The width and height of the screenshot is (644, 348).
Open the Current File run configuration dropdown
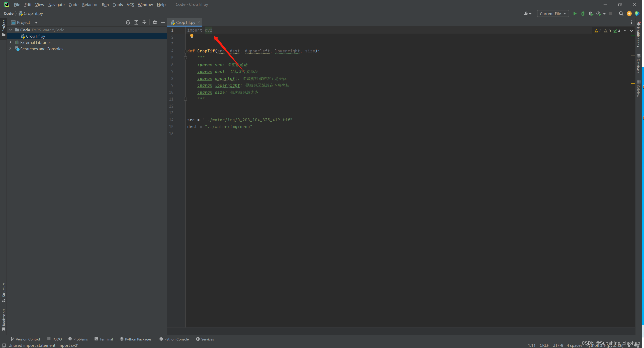553,14
